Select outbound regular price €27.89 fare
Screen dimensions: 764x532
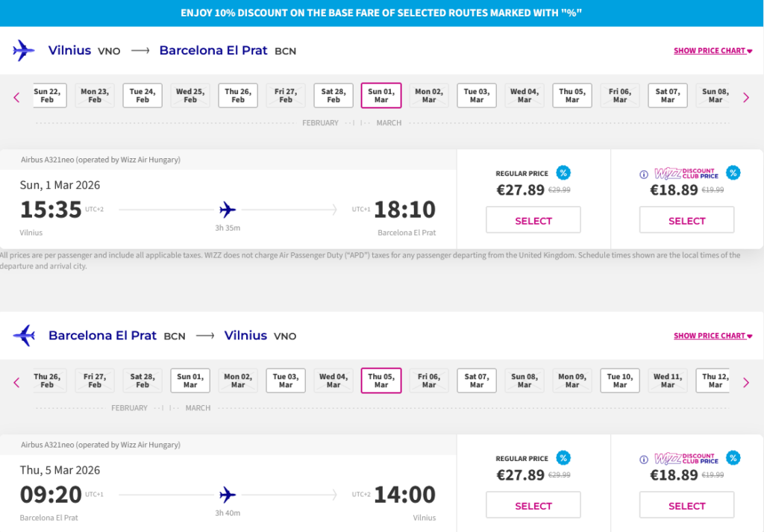(x=533, y=221)
